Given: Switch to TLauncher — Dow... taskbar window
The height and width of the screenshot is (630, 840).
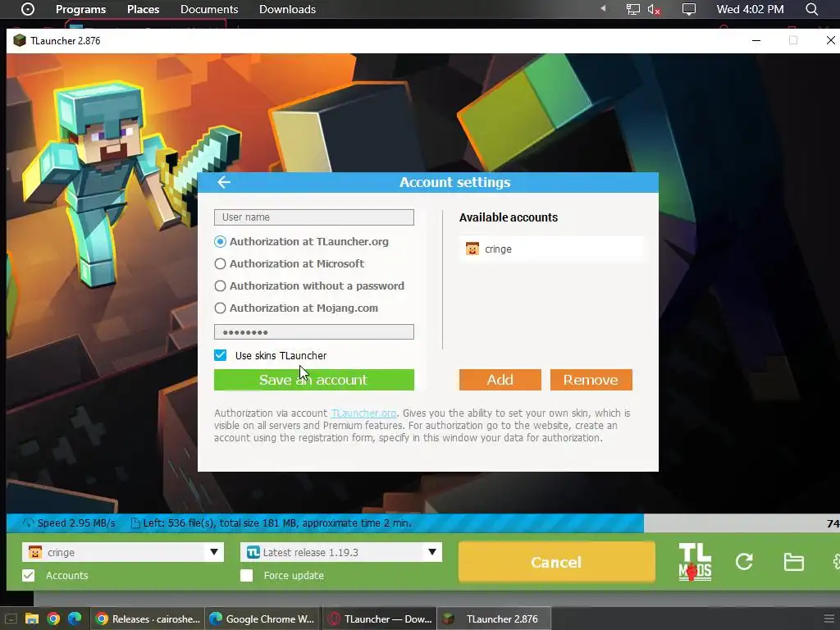Looking at the screenshot, I should click(380, 619).
